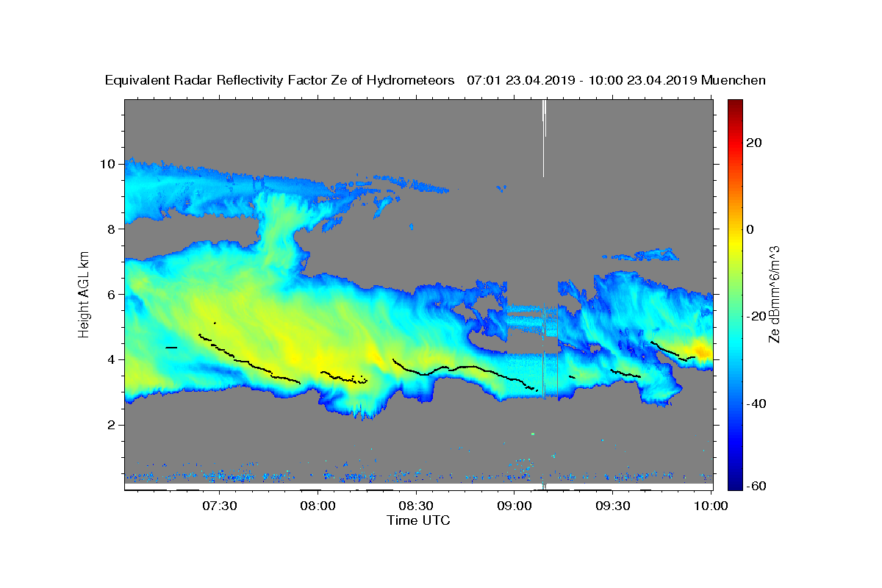Click the 08:30 time tick label

[417, 506]
